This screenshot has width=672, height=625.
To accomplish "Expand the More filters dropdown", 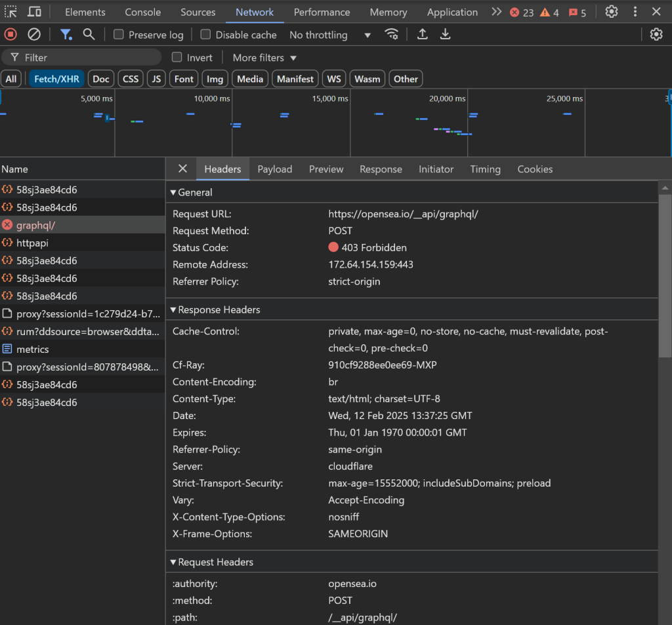I will tap(264, 58).
